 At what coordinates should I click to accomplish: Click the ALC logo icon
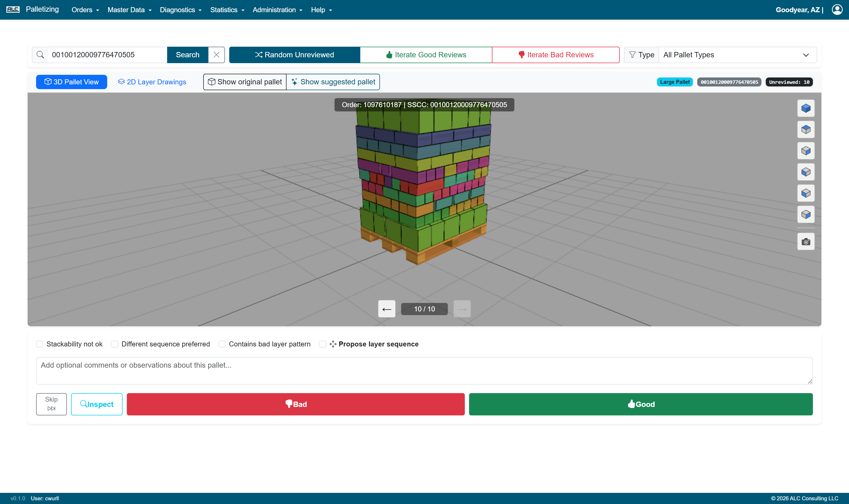(13, 10)
